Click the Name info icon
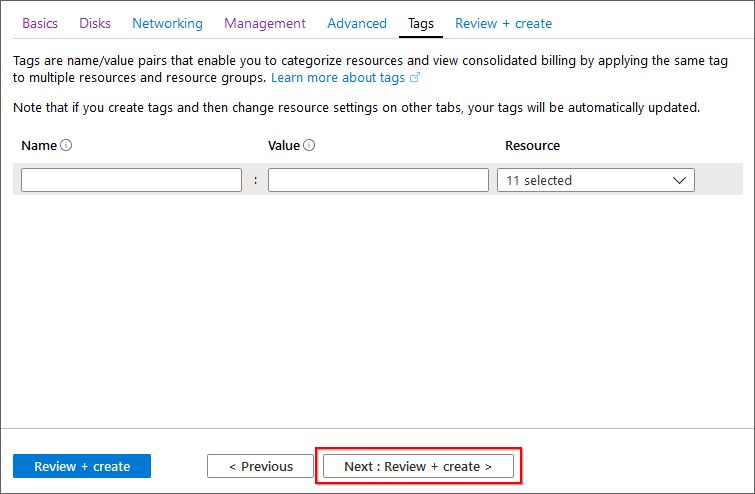 [x=66, y=145]
